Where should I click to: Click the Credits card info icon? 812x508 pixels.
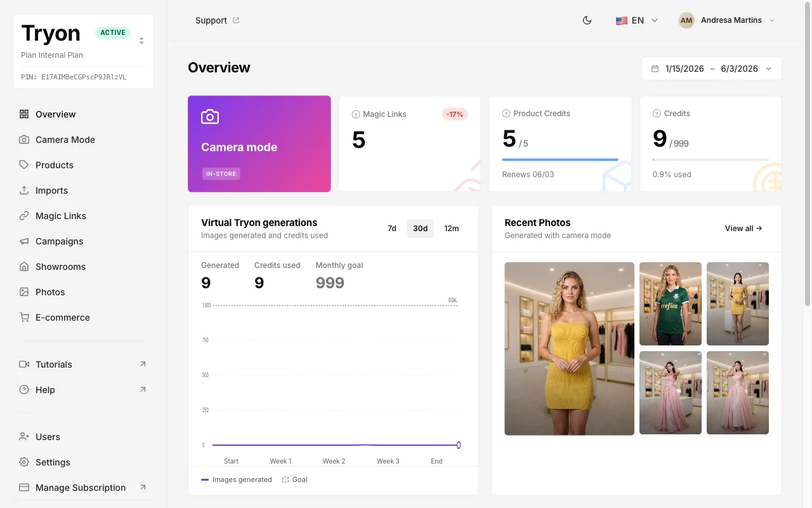[657, 114]
